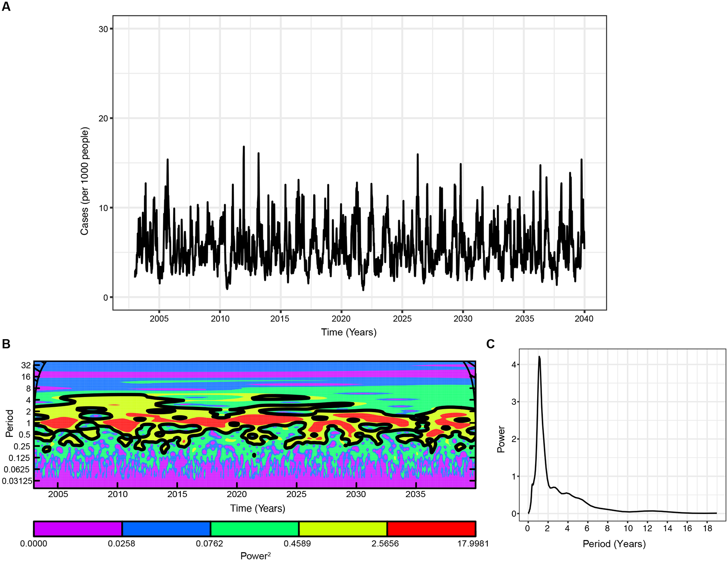This screenshot has height=561, width=728.
Task: Click the yellow-green color legend swatch
Action: [x=343, y=529]
